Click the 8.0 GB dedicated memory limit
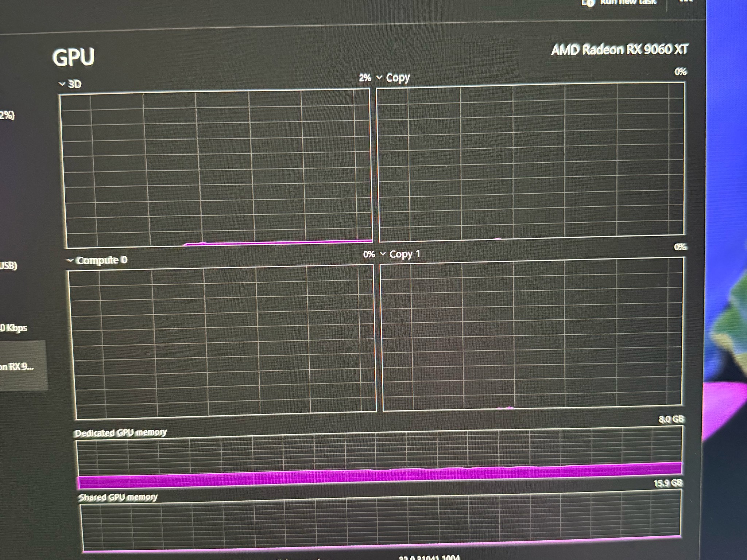Image resolution: width=747 pixels, height=560 pixels. (671, 419)
